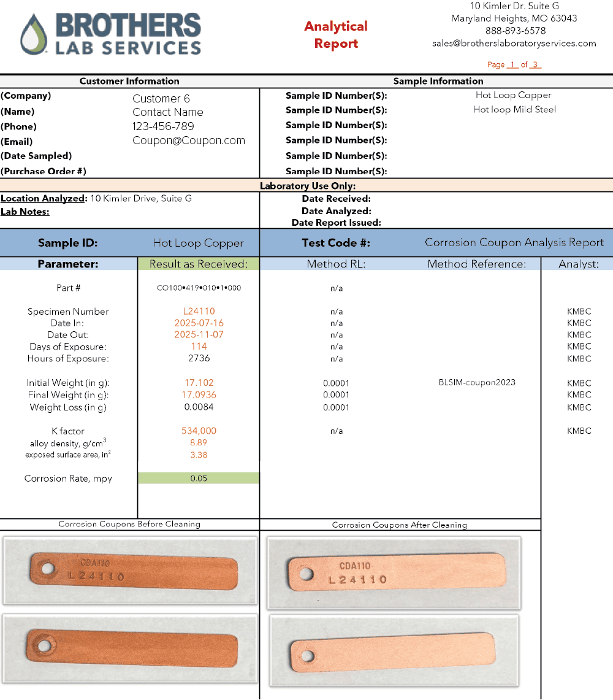
Task: Click the 888-893-6578 phone number
Action: click(x=515, y=31)
